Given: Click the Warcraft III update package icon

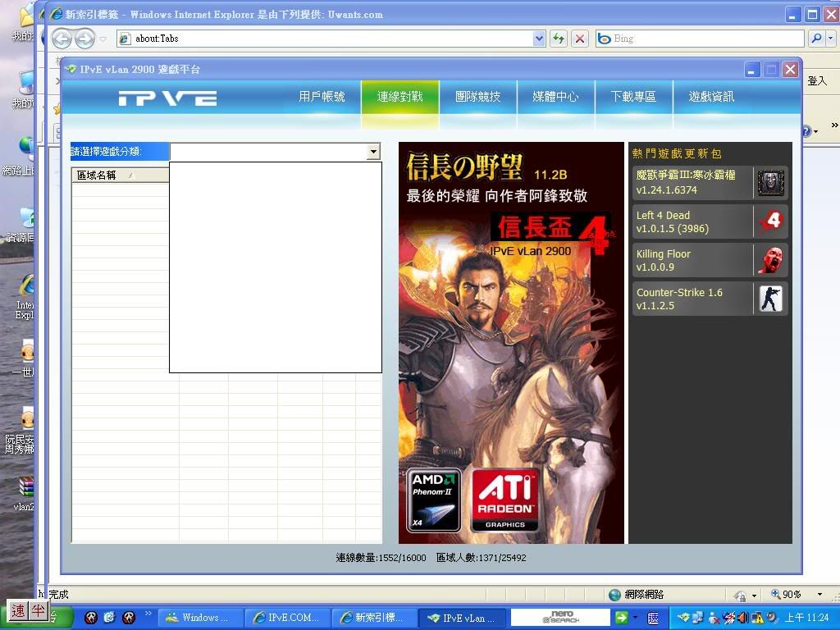Looking at the screenshot, I should [770, 183].
